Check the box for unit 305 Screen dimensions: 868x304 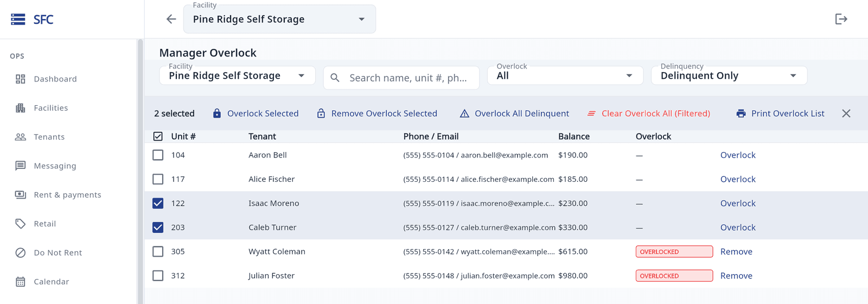point(158,252)
